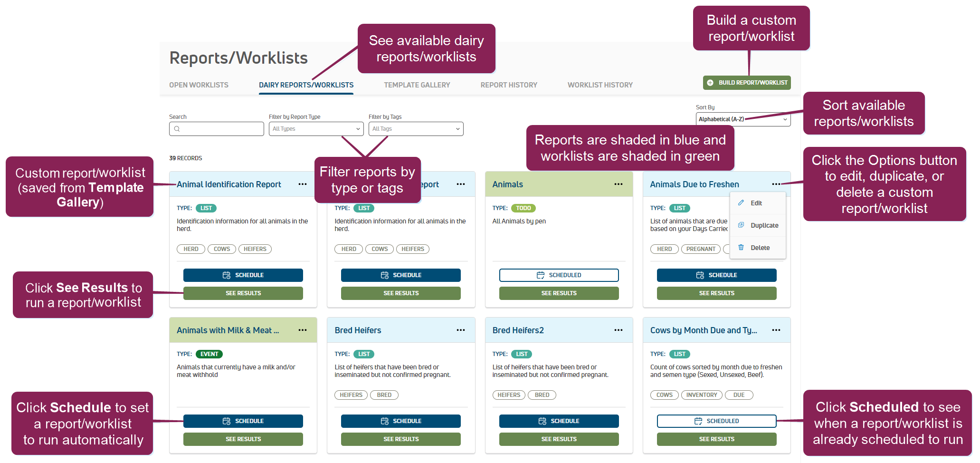The image size is (980, 463).
Task: Click Schedule on the Bred Heifers card
Action: [401, 421]
